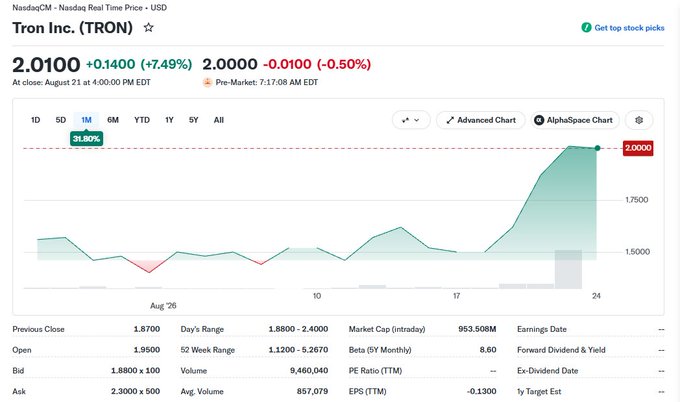This screenshot has height=402, width=680.
Task: Click the Market Cap value 953.508M
Action: 477,329
